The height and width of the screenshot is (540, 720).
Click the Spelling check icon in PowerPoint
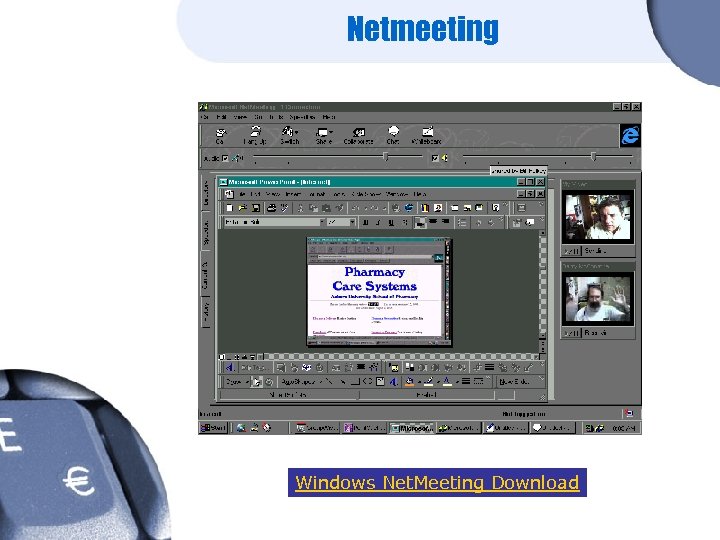[x=285, y=208]
